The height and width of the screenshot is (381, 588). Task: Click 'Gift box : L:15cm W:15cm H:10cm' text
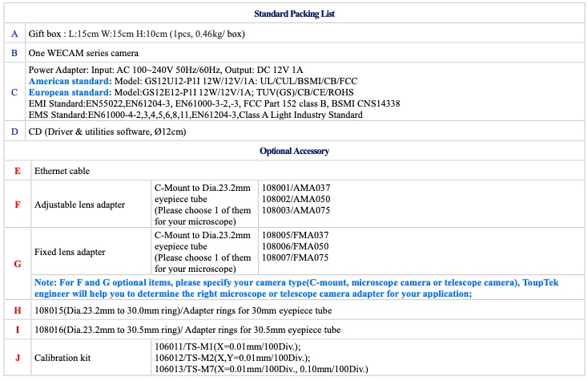(x=98, y=34)
